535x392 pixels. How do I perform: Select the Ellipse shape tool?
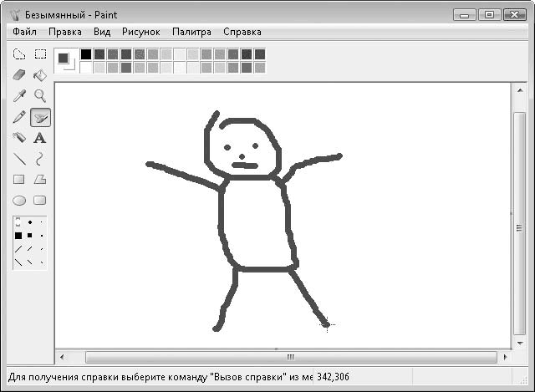tap(19, 200)
